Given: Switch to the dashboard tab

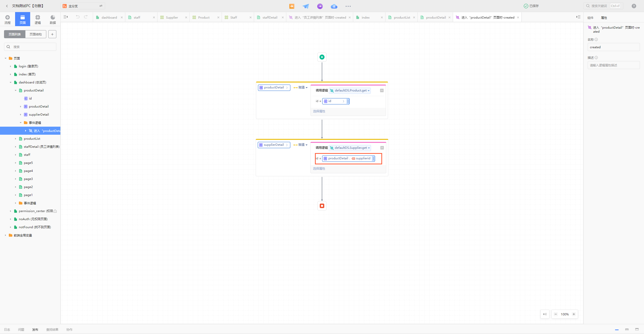Looking at the screenshot, I should point(109,17).
